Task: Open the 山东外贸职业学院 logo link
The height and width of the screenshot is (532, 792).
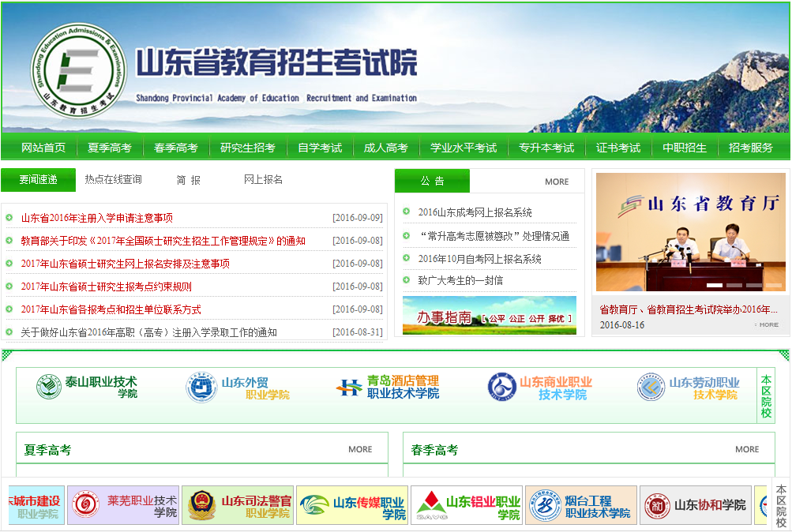Action: 238,388
